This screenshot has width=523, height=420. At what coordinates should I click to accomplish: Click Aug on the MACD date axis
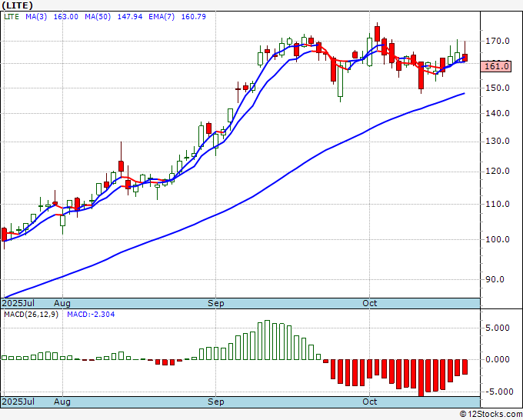(x=62, y=402)
